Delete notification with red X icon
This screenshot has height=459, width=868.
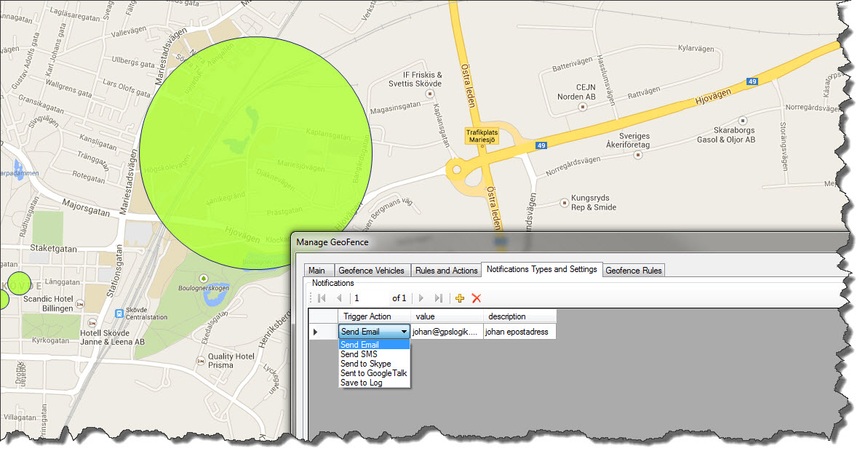[x=476, y=298]
